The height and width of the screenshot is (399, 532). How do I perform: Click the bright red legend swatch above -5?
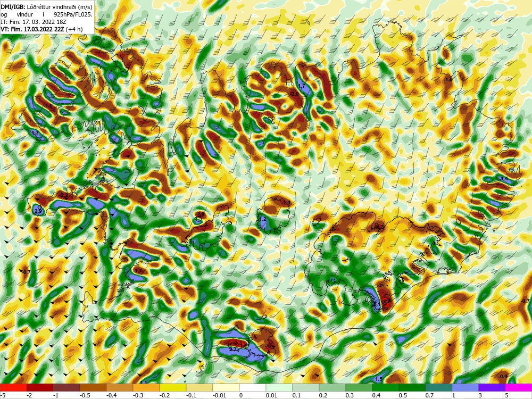click(x=13, y=387)
